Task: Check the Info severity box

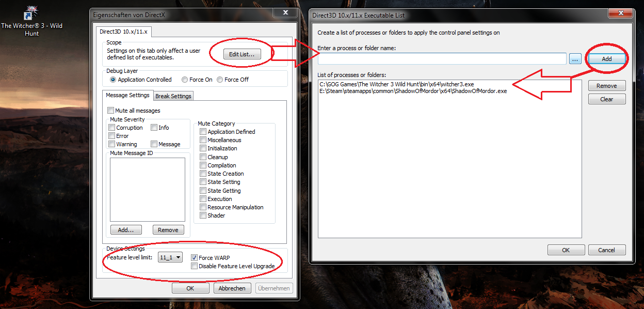Action: click(x=154, y=128)
